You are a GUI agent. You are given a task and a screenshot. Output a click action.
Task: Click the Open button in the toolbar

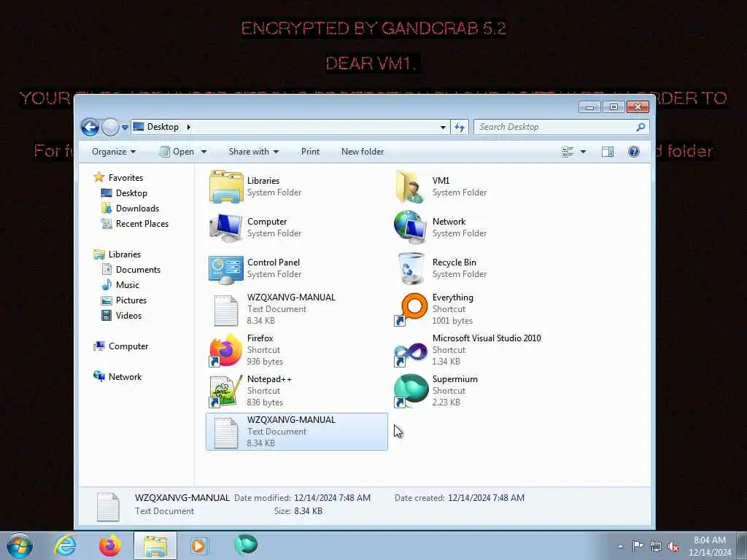pos(178,152)
